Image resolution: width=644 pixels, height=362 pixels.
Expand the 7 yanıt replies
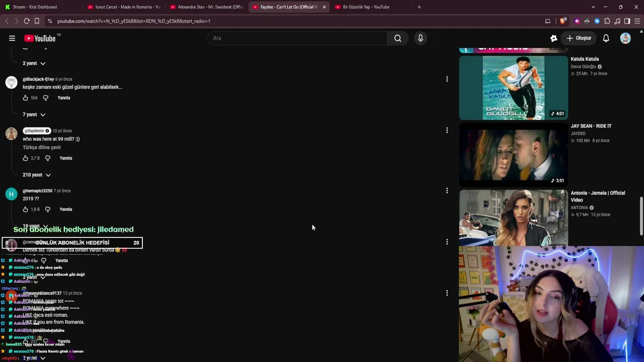34,115
